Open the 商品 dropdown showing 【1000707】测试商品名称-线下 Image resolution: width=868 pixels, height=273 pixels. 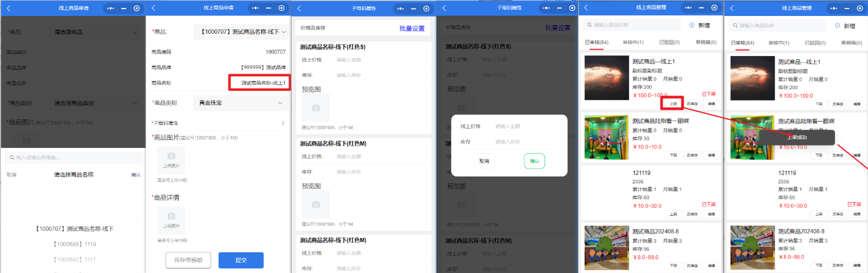[240, 32]
